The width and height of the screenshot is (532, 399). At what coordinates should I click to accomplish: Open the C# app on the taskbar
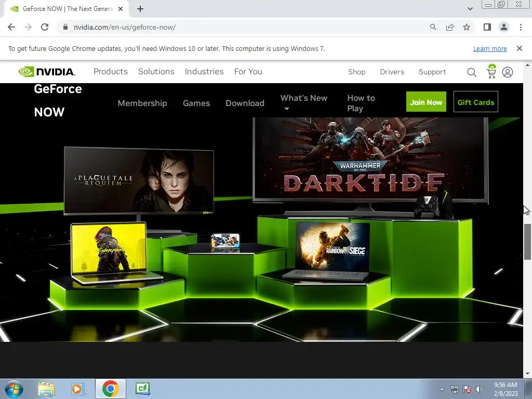point(142,389)
